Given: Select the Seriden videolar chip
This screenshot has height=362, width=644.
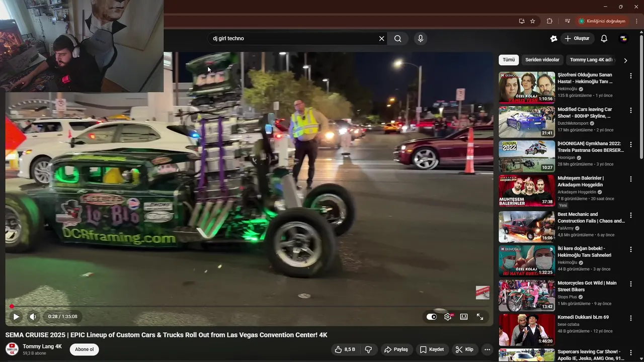Looking at the screenshot, I should pyautogui.click(x=542, y=60).
